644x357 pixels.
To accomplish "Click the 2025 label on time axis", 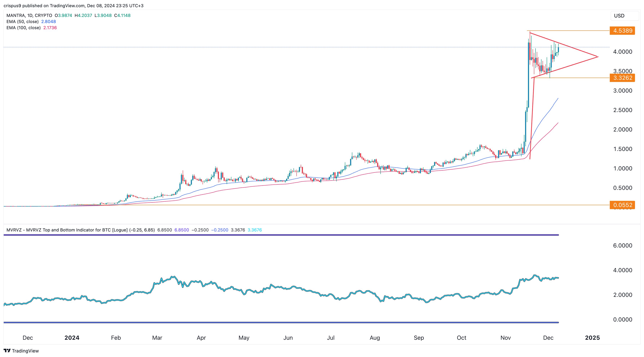I will coord(592,338).
